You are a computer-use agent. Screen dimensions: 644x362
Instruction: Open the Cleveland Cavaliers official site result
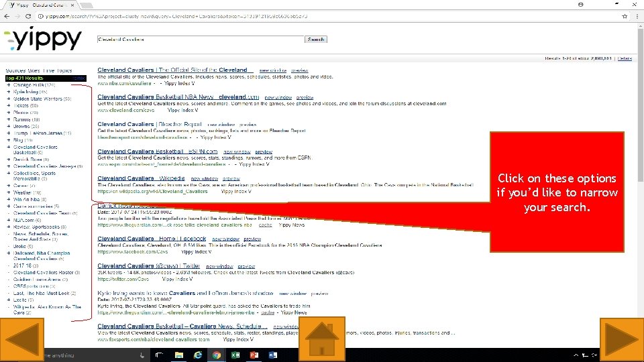(x=175, y=70)
